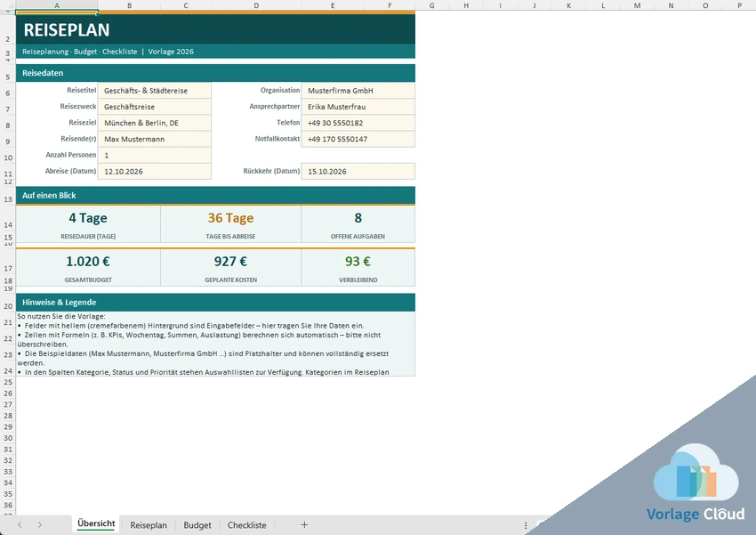Click the 'Reisetitel' label
The image size is (756, 535).
point(82,90)
